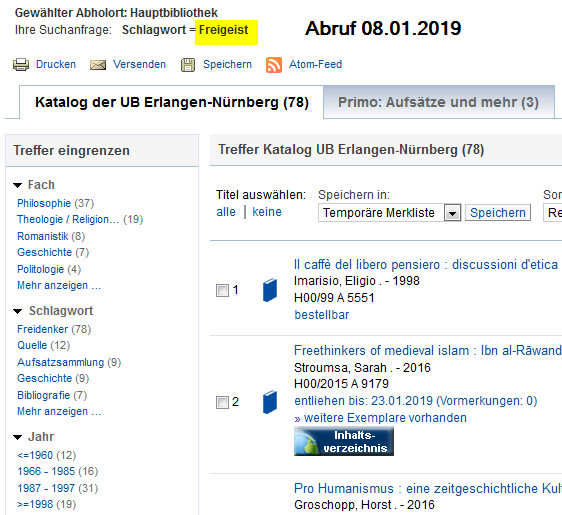Collapse the Schlagwort facet triangle
562x515 pixels.
[x=18, y=311]
